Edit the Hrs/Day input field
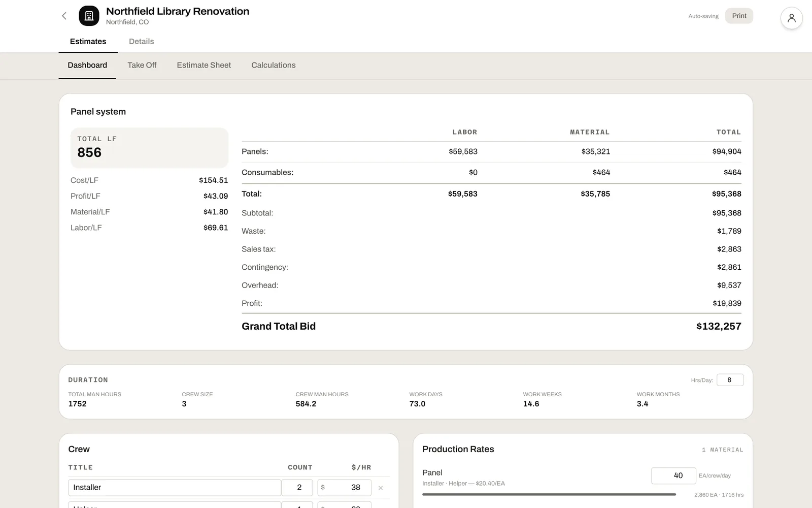 [x=730, y=380]
